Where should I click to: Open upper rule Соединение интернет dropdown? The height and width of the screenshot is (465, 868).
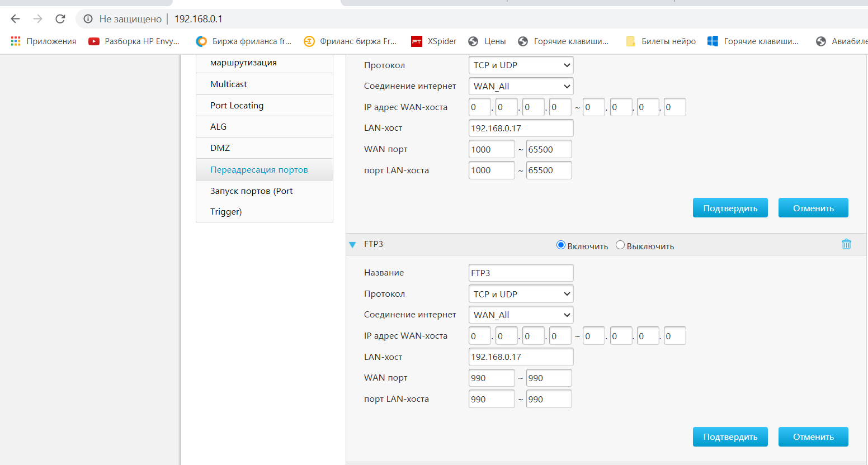(x=521, y=86)
